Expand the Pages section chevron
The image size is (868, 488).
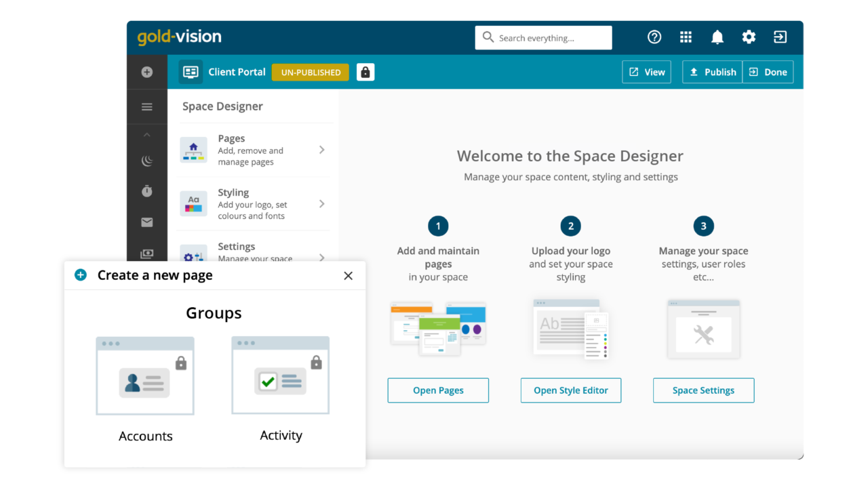pos(321,150)
